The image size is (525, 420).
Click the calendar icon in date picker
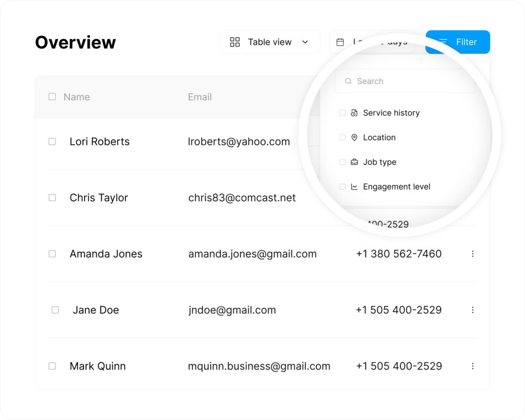(x=340, y=42)
